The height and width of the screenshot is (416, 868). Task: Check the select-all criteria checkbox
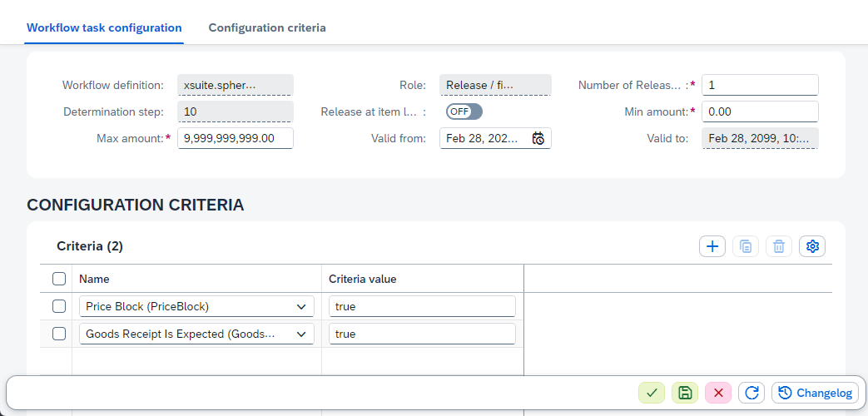[59, 279]
